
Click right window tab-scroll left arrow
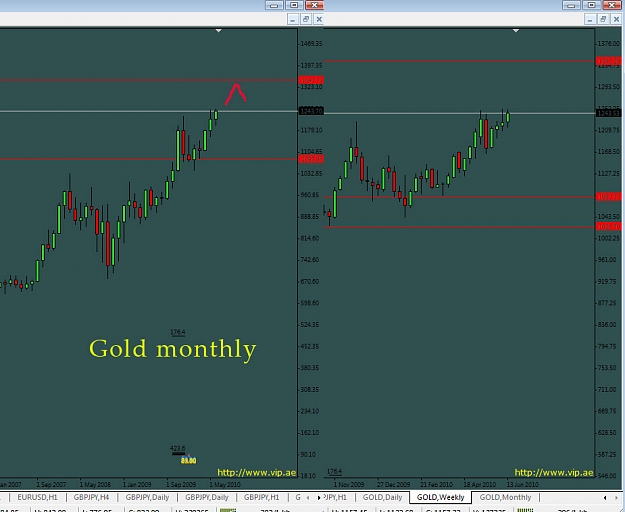(605, 498)
